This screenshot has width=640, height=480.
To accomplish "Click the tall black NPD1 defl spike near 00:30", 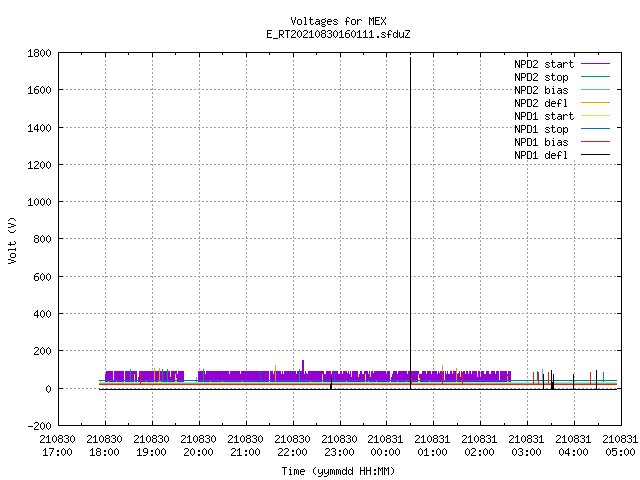I will 411,223.
